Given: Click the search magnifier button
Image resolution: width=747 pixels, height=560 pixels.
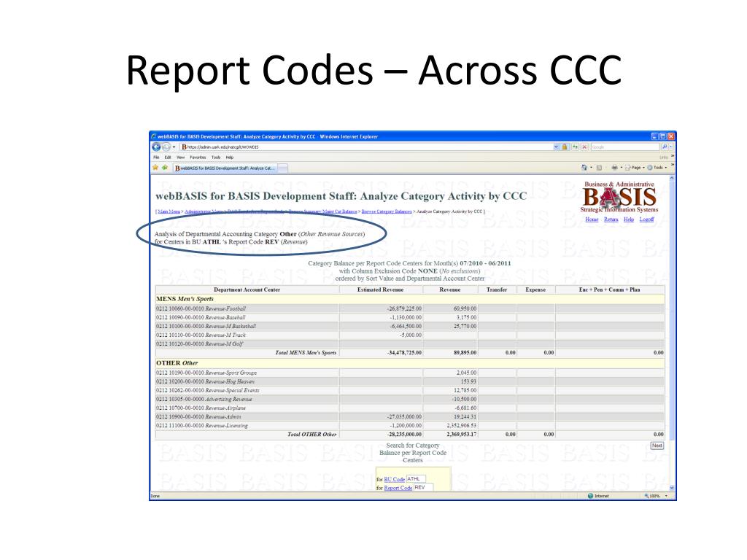Looking at the screenshot, I should coord(665,147).
